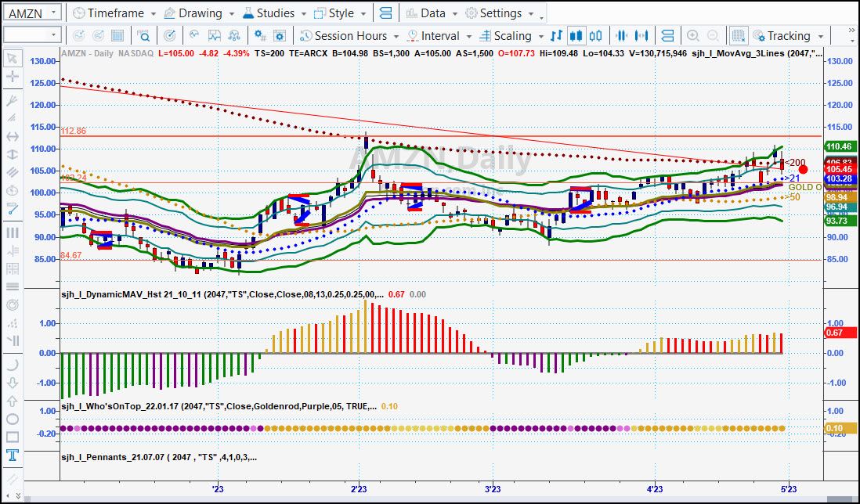
Task: Click the 4'23 time axis label
Action: tap(654, 488)
